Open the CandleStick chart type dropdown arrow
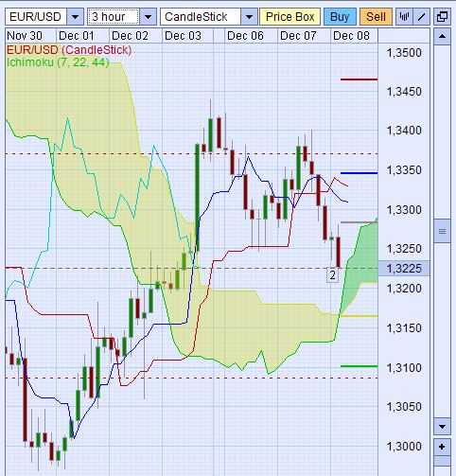The height and width of the screenshot is (476, 456). point(249,17)
